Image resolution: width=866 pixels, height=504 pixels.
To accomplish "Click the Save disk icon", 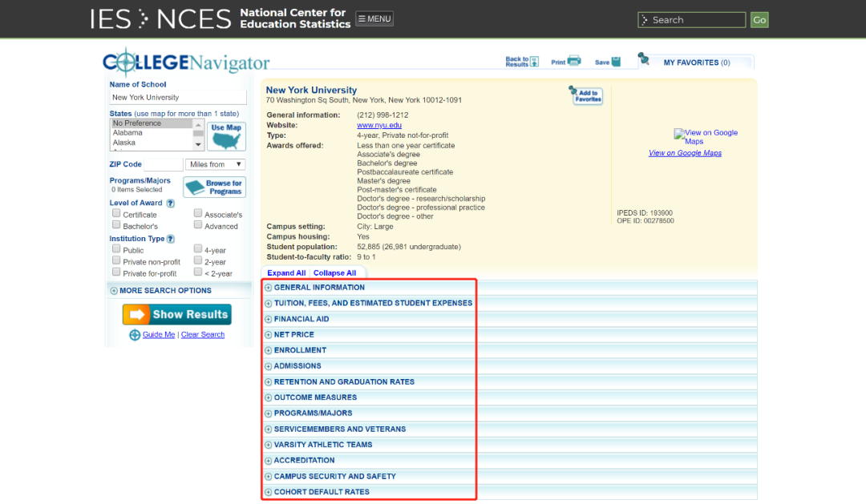I will tap(616, 62).
